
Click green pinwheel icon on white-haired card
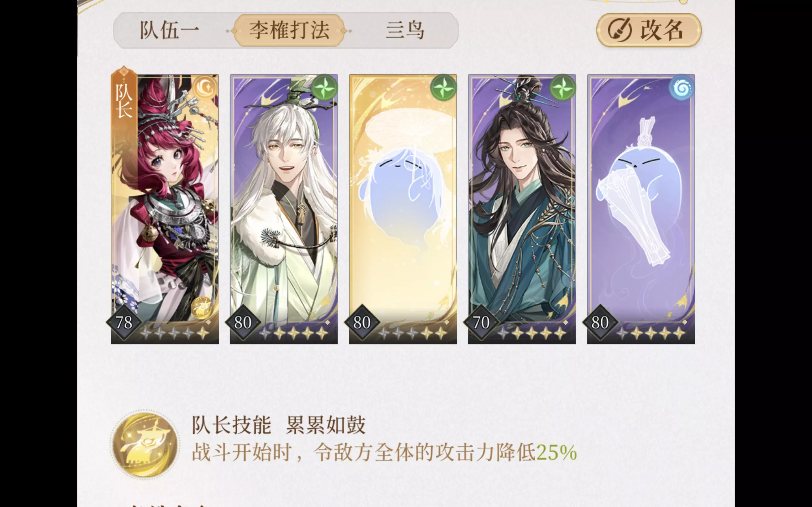[x=325, y=88]
